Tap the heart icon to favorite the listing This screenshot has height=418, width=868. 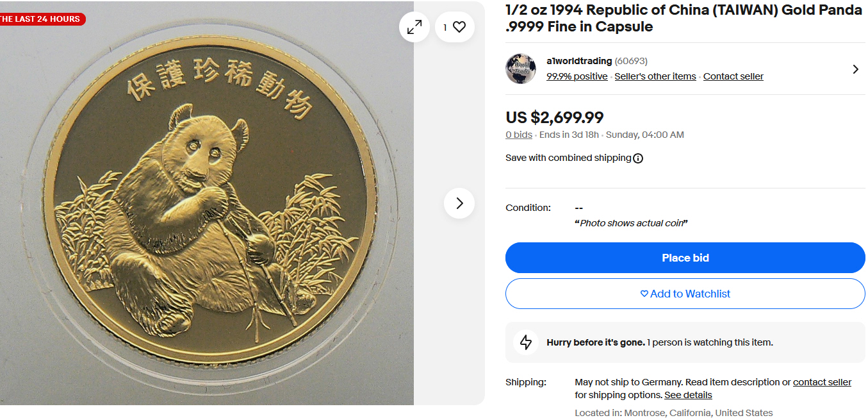459,27
